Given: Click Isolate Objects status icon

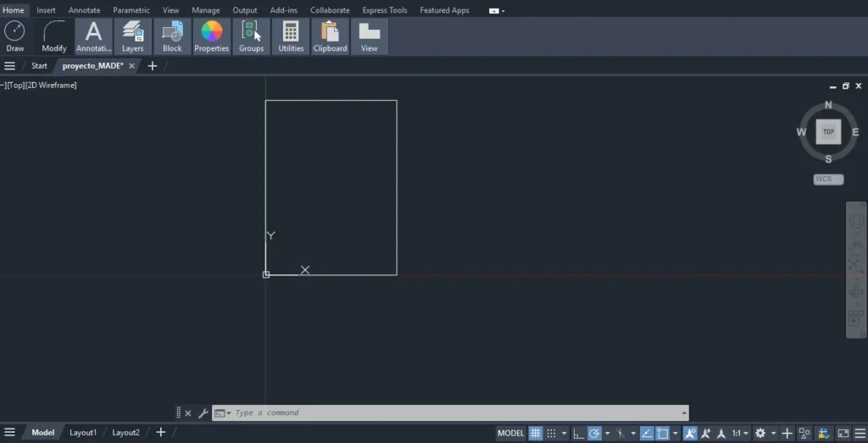Looking at the screenshot, I should click(804, 433).
